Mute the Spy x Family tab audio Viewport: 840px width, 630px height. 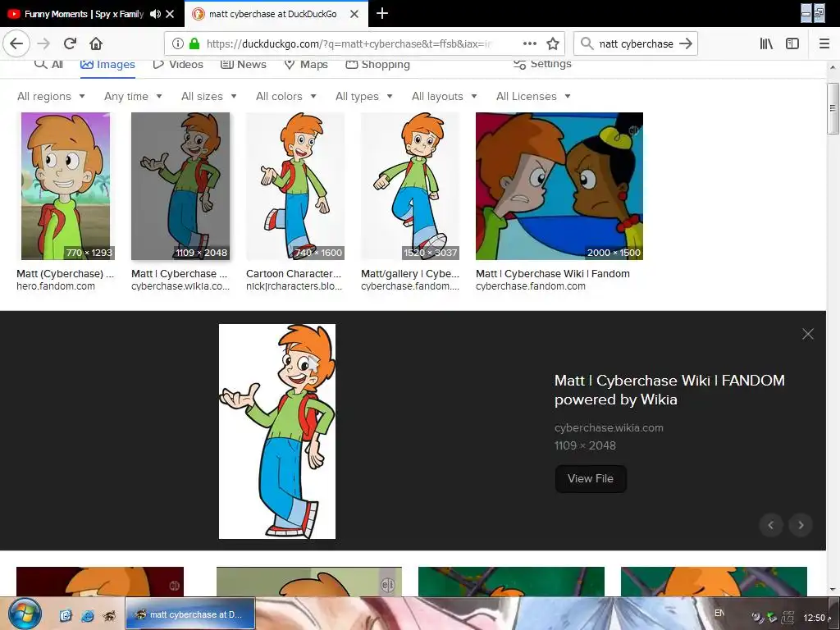[155, 14]
